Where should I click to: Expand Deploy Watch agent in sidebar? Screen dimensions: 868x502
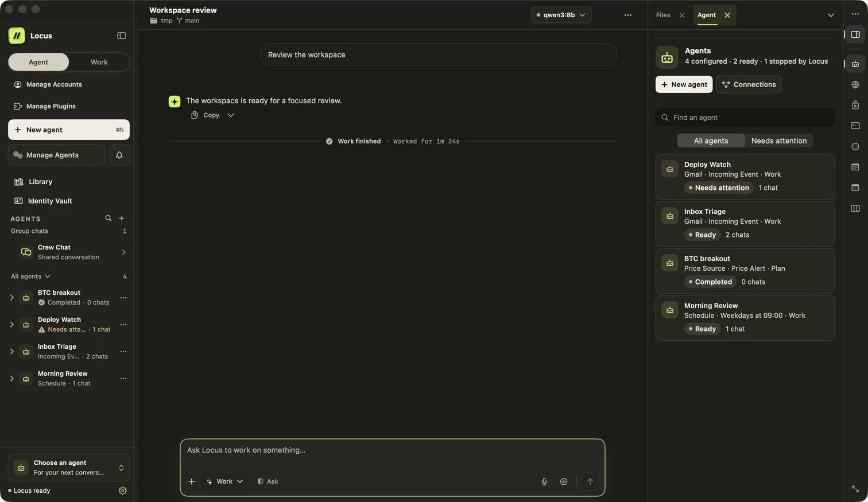point(11,325)
